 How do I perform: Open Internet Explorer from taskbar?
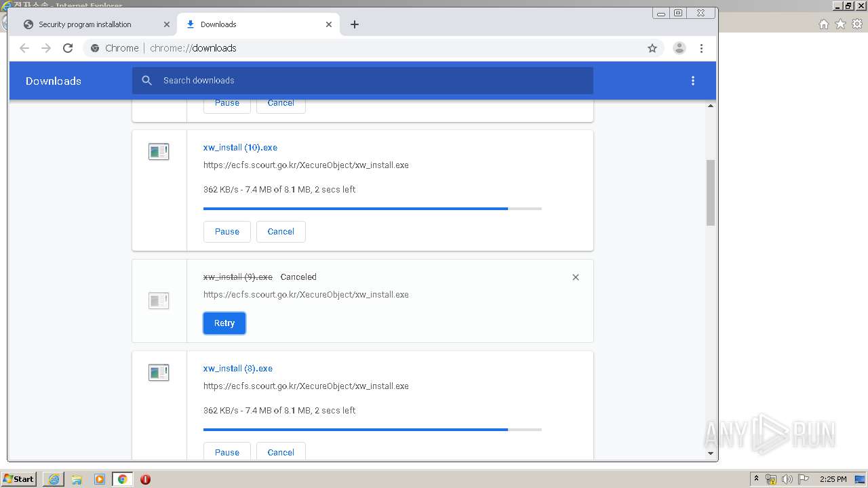pyautogui.click(x=54, y=479)
